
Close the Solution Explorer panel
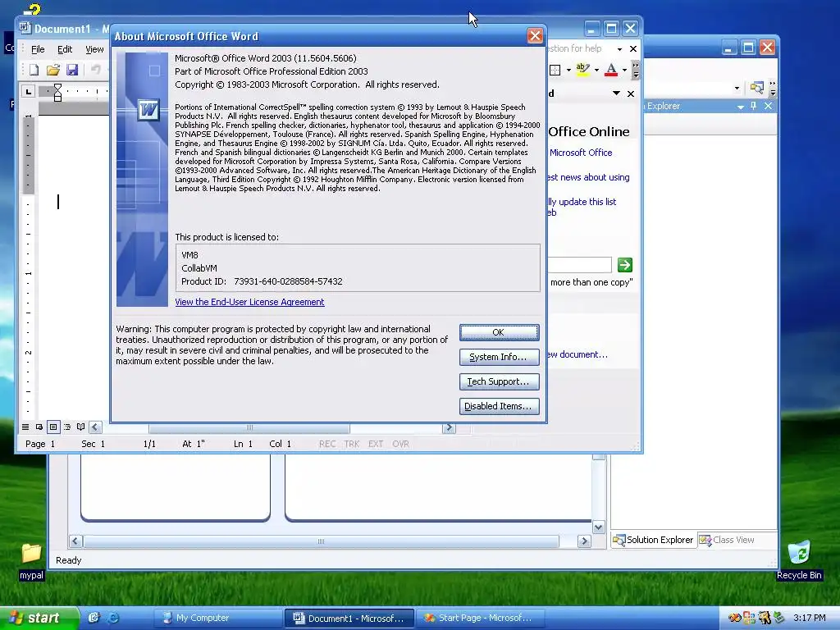768,106
